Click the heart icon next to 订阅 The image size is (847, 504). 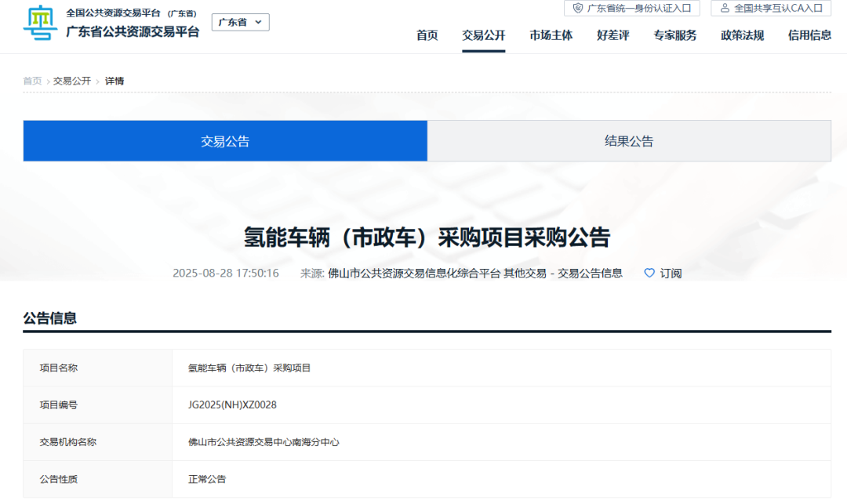tap(649, 273)
